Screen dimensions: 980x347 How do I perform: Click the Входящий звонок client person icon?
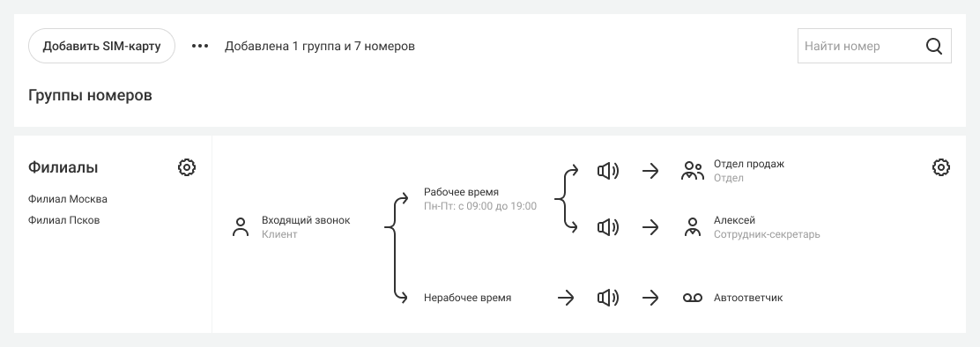tap(241, 227)
